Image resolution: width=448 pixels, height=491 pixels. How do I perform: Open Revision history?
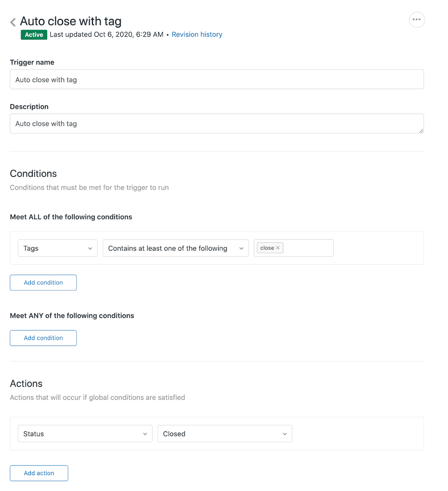click(x=197, y=34)
